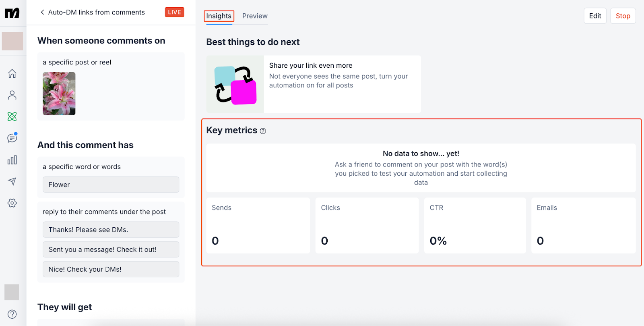This screenshot has width=644, height=326.
Task: Stop the live automation
Action: click(x=623, y=16)
